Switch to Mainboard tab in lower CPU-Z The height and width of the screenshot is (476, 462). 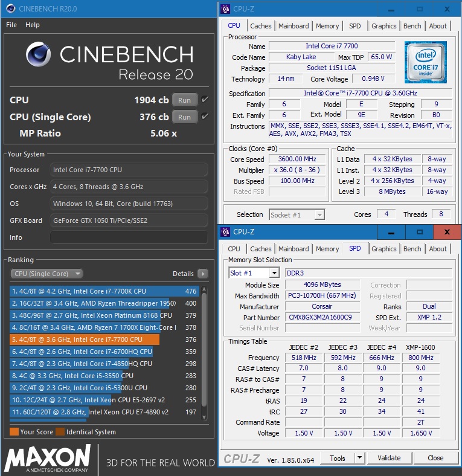(294, 249)
